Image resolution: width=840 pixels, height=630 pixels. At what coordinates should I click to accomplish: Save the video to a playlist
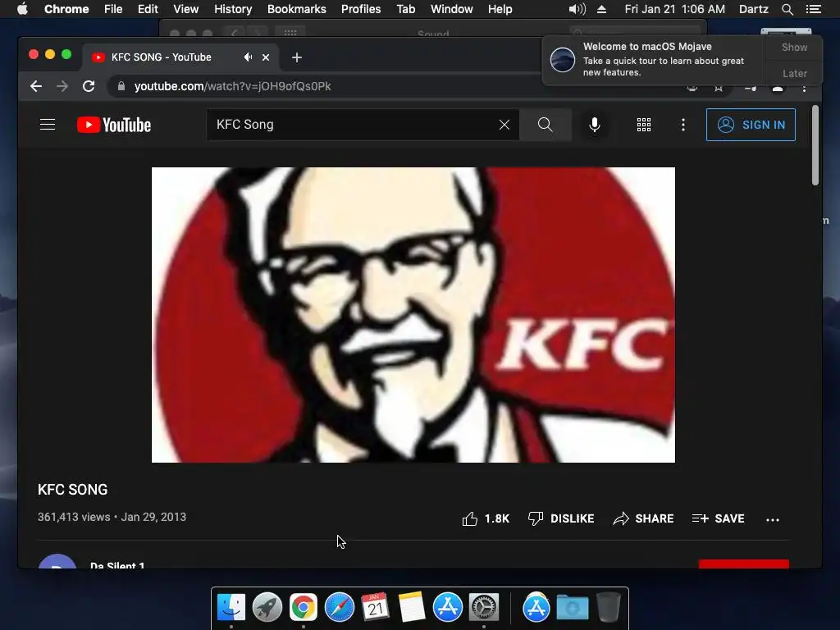(718, 518)
